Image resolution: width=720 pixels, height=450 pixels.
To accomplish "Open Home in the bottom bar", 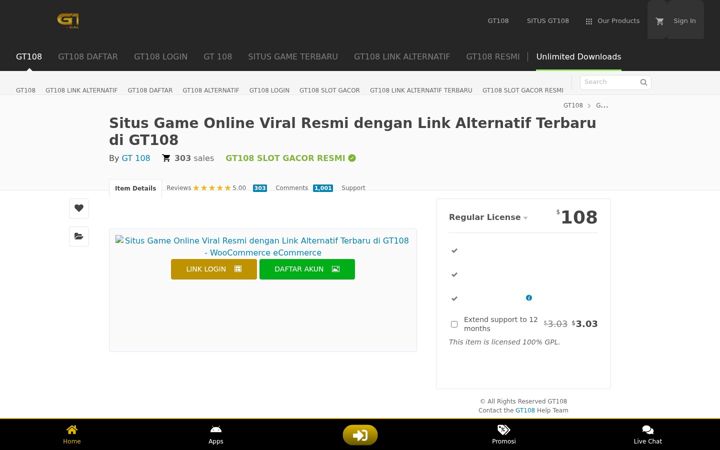I will [x=72, y=434].
